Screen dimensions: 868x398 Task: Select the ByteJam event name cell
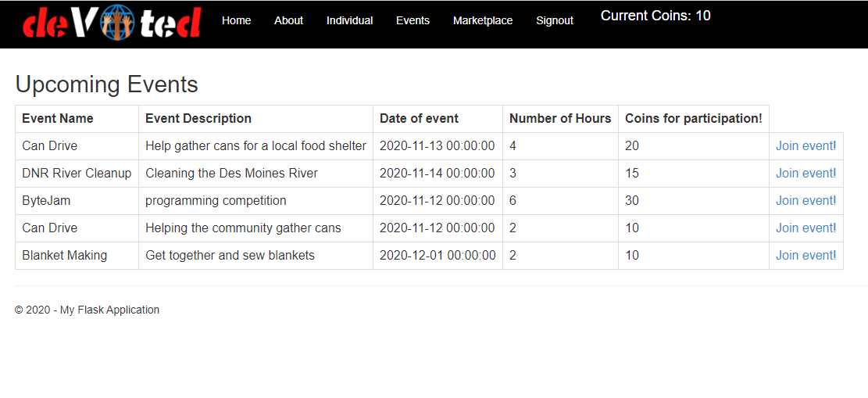click(77, 201)
